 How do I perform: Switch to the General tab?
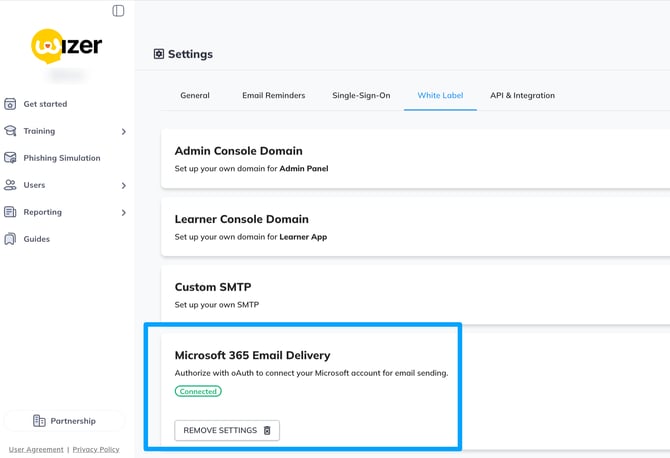195,96
